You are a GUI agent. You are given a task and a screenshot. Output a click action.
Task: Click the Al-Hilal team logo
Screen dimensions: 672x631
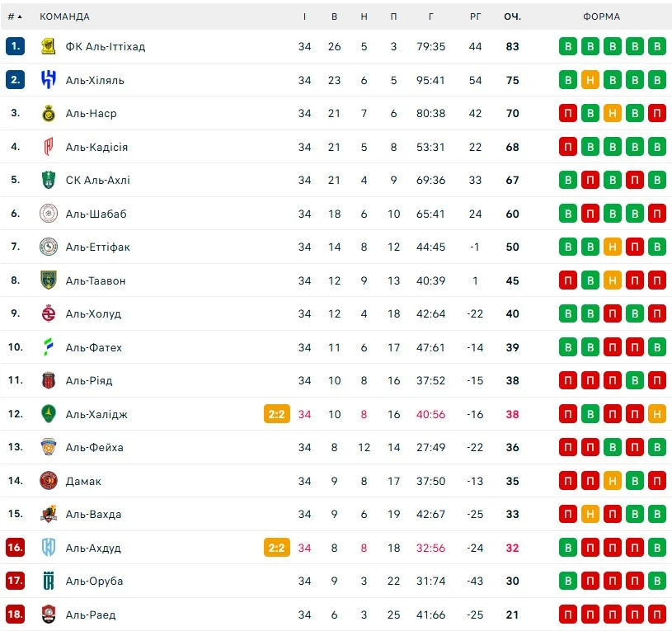(49, 80)
